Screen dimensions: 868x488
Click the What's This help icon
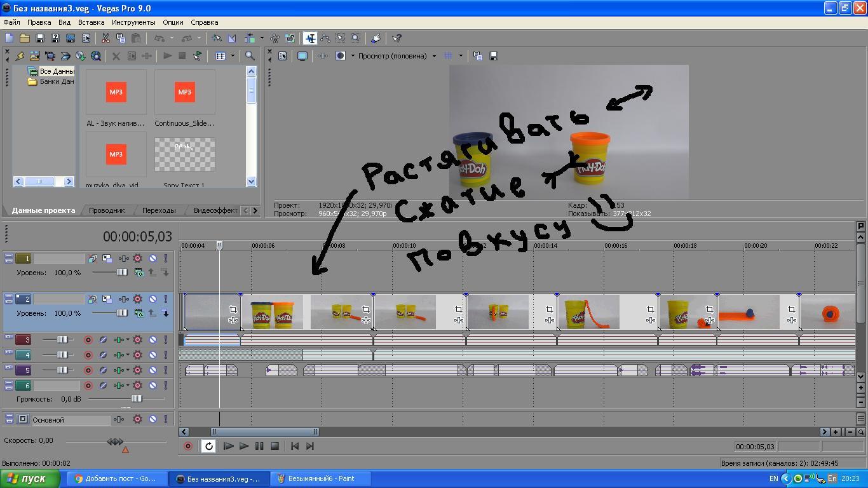tap(397, 38)
